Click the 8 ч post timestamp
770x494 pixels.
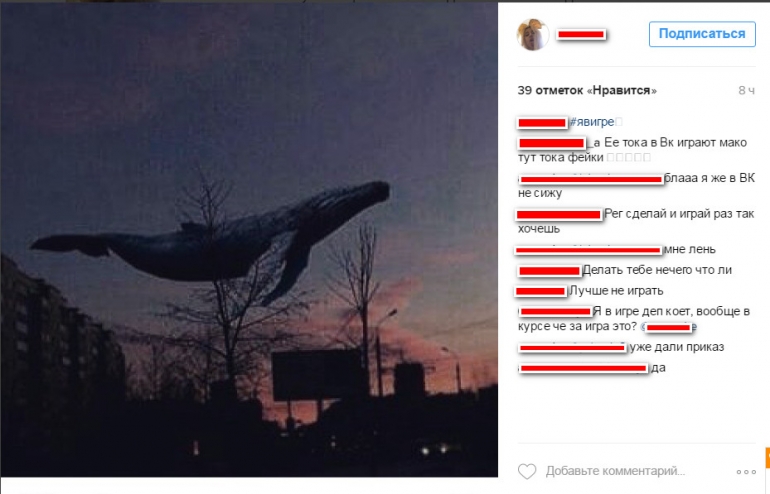tap(746, 90)
